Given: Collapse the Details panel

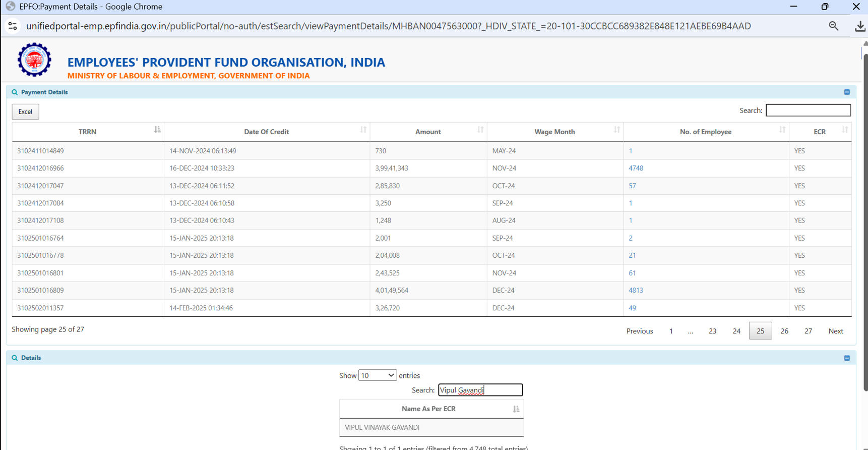Looking at the screenshot, I should 847,358.
